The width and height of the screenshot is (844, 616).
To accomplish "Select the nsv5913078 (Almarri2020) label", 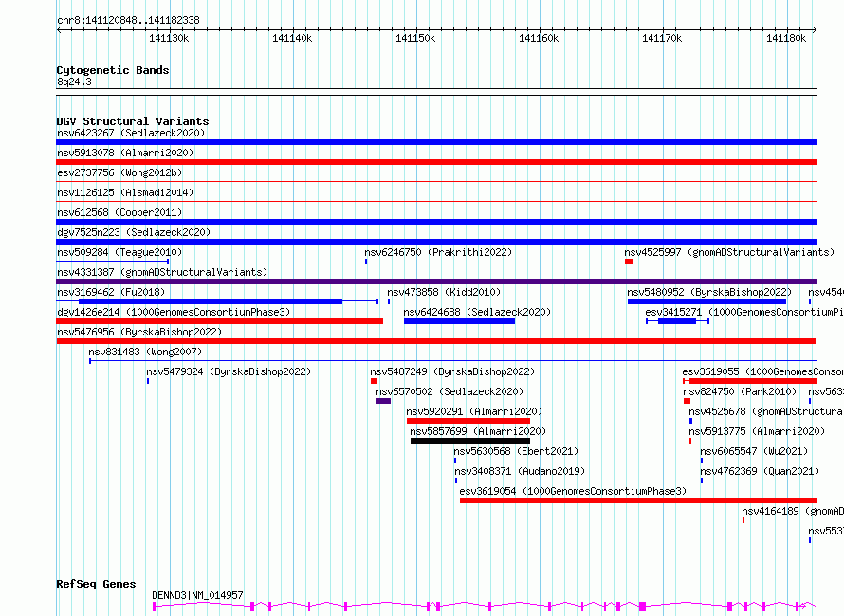I will click(x=125, y=153).
